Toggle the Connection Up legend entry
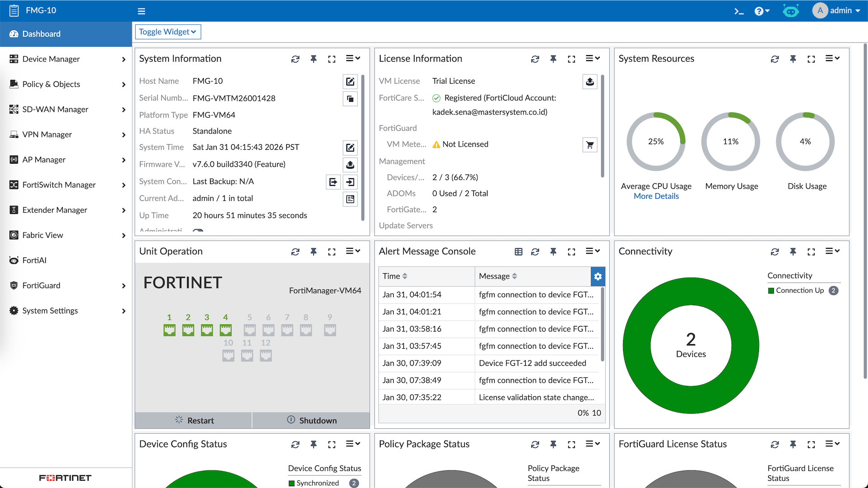Screen dimensions: 868x488 pos(799,290)
